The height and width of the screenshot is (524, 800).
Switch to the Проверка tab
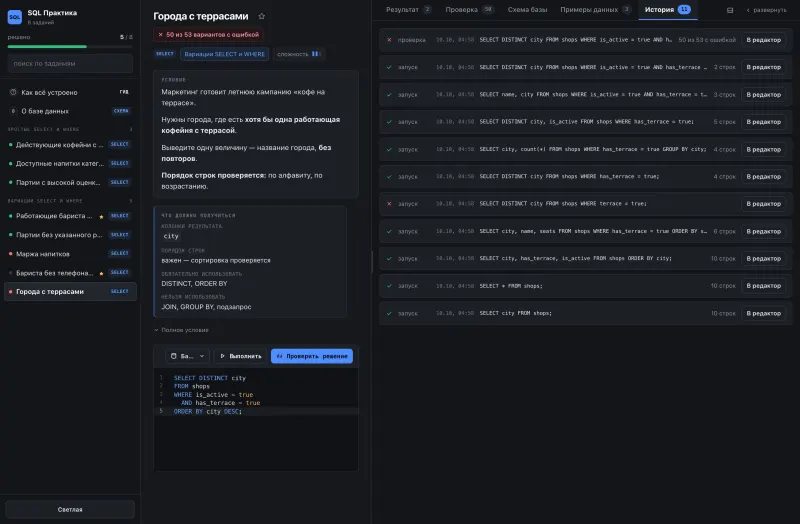pos(469,10)
